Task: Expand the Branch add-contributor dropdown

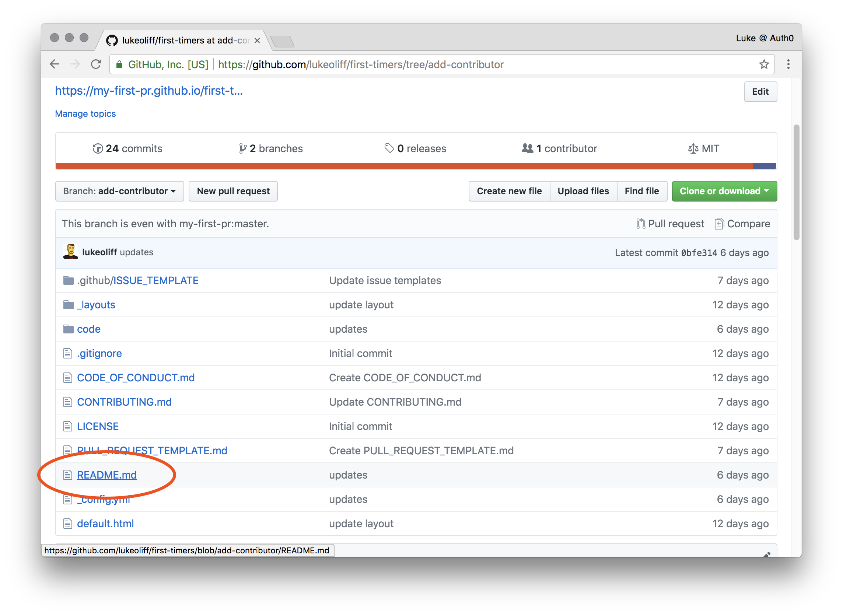Action: click(x=119, y=191)
